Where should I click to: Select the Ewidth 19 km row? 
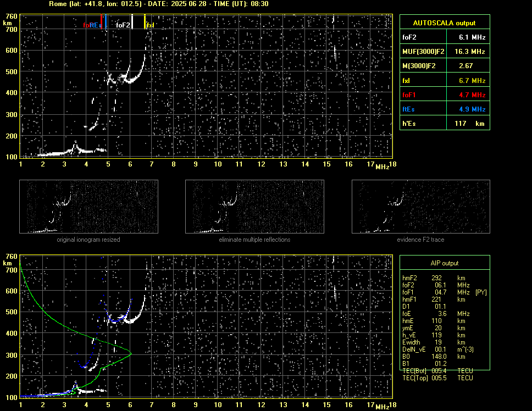[434, 342]
